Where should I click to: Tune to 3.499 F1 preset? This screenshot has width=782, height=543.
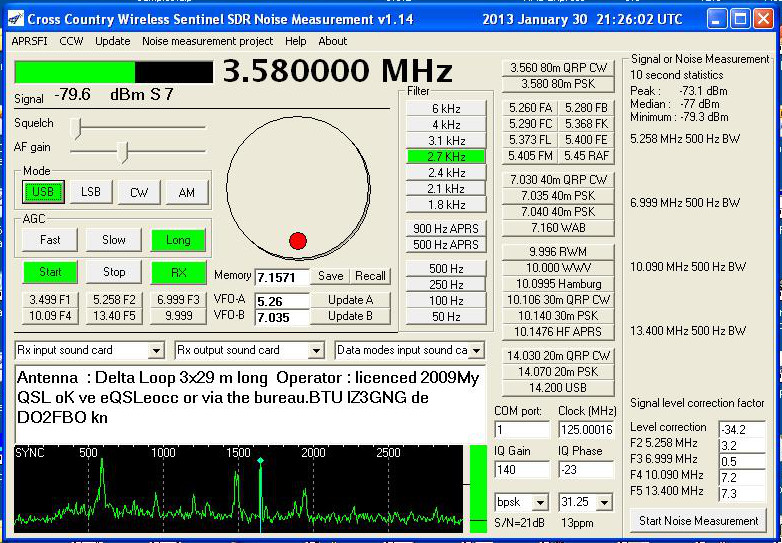click(x=50, y=300)
